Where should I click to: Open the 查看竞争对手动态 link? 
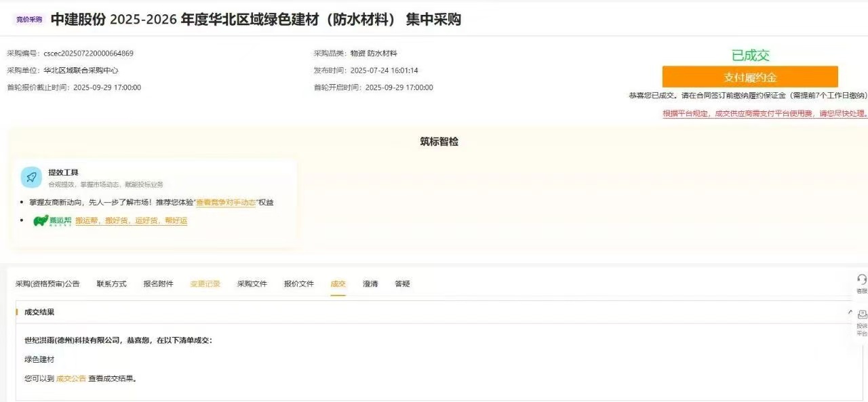(226, 202)
